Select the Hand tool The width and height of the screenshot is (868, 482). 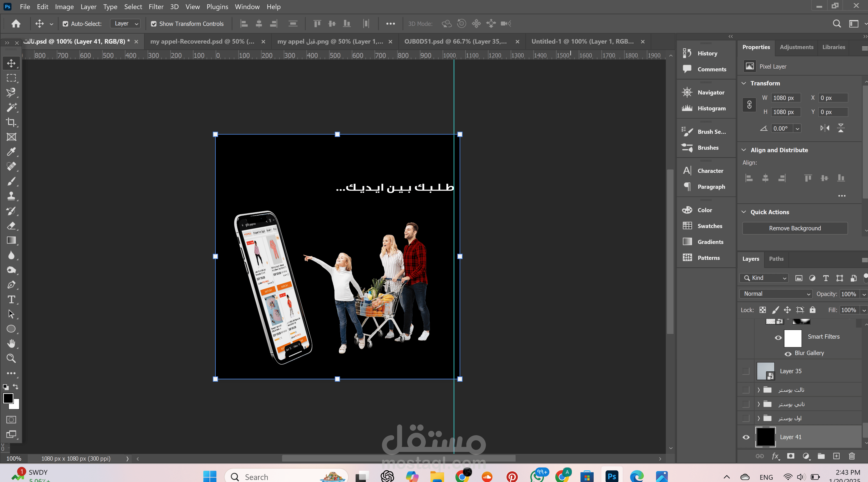11,344
